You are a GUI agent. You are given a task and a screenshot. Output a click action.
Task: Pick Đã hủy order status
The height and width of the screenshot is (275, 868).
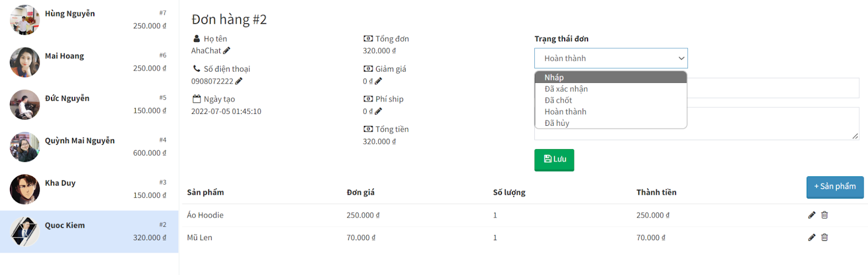point(611,123)
